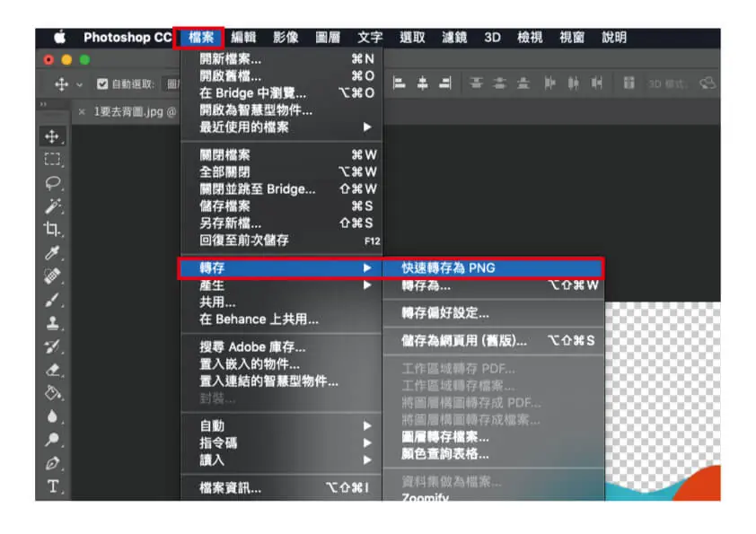Choose 開啟舊檔... menu item
The height and width of the screenshot is (534, 756).
pos(282,76)
